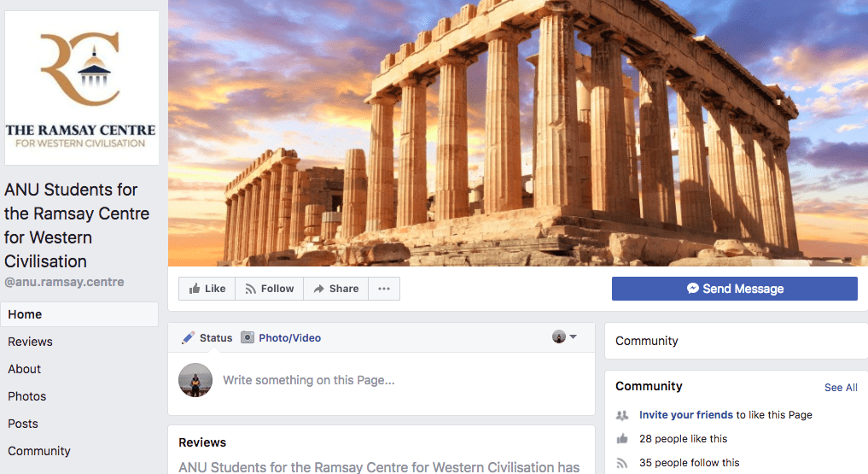The height and width of the screenshot is (474, 868).
Task: Click See All in Community panel
Action: click(x=841, y=388)
